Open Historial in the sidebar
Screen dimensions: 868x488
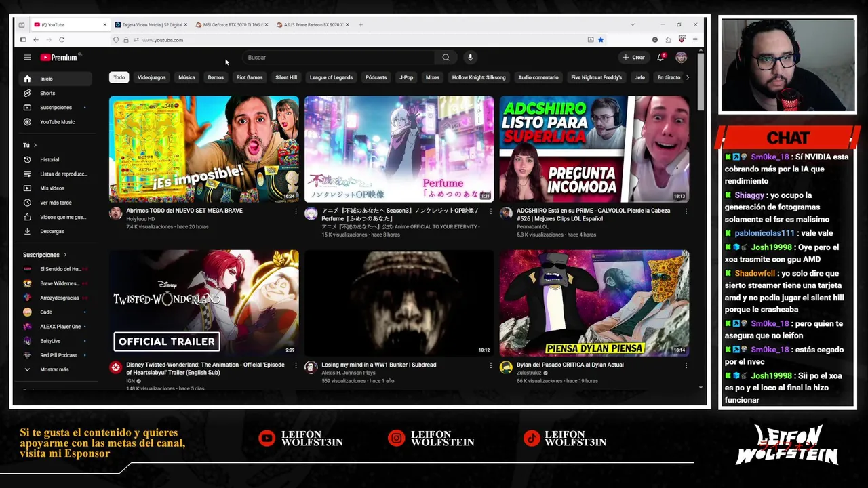click(56, 159)
